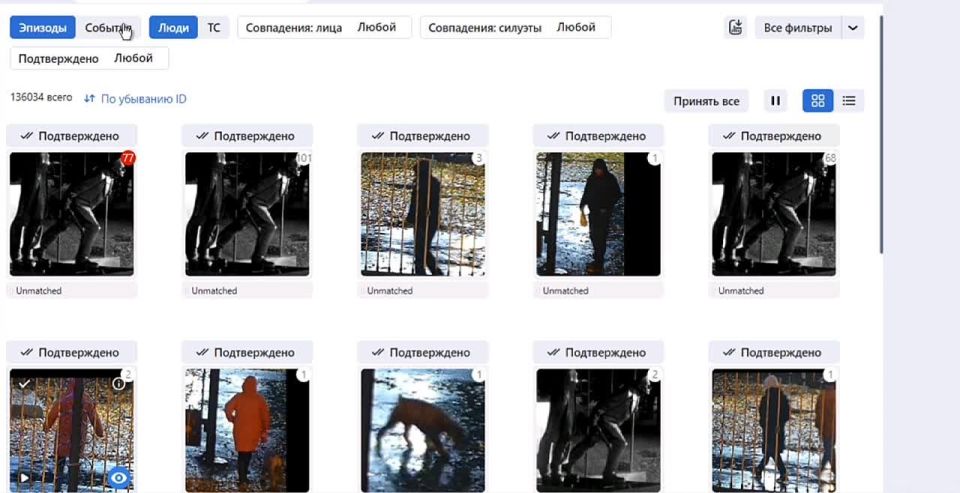Select the Люди filter tab
The height and width of the screenshot is (493, 960).
pyautogui.click(x=173, y=28)
